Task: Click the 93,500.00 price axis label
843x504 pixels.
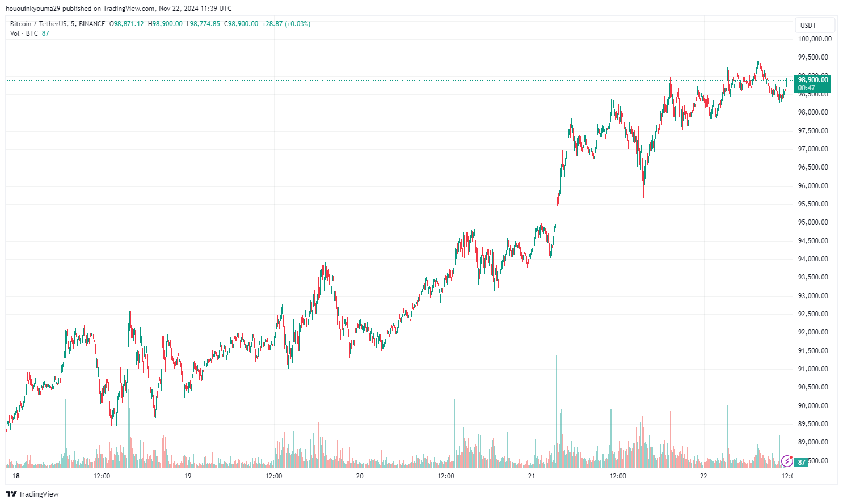Action: [813, 277]
